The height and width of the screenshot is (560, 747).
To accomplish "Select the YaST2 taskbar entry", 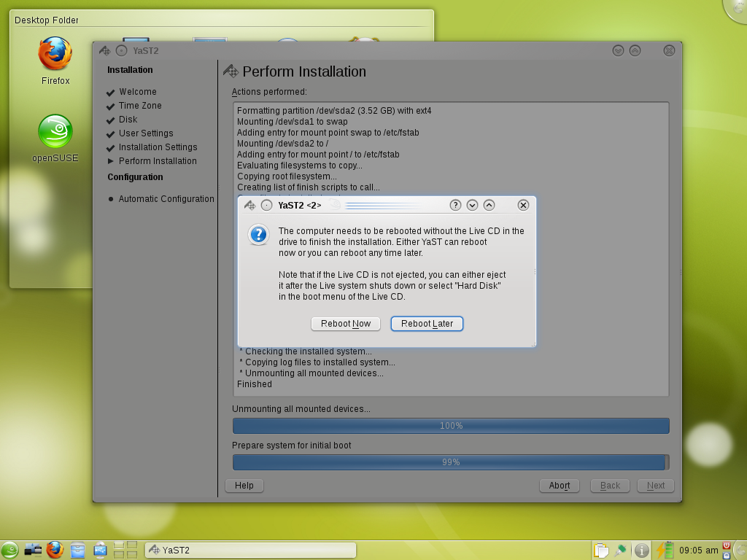I will point(251,551).
